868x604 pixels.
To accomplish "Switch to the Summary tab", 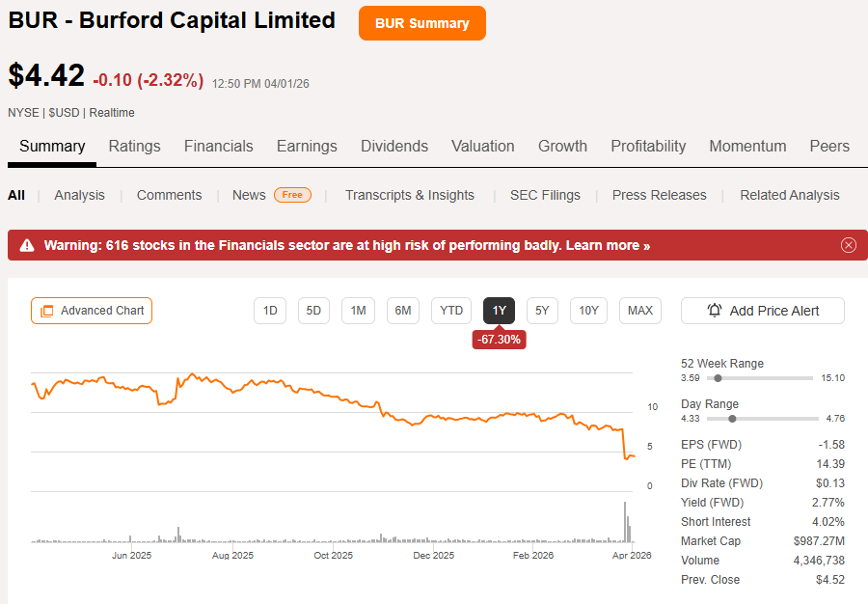I will 52,146.
